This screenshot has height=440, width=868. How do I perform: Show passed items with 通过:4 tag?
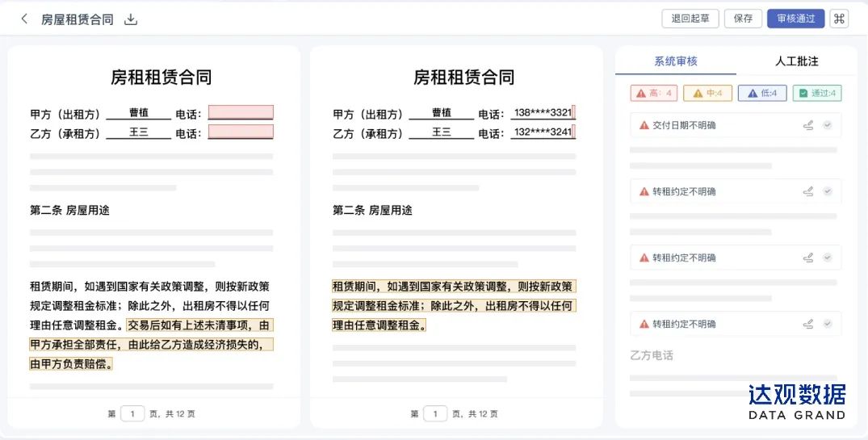click(x=816, y=93)
